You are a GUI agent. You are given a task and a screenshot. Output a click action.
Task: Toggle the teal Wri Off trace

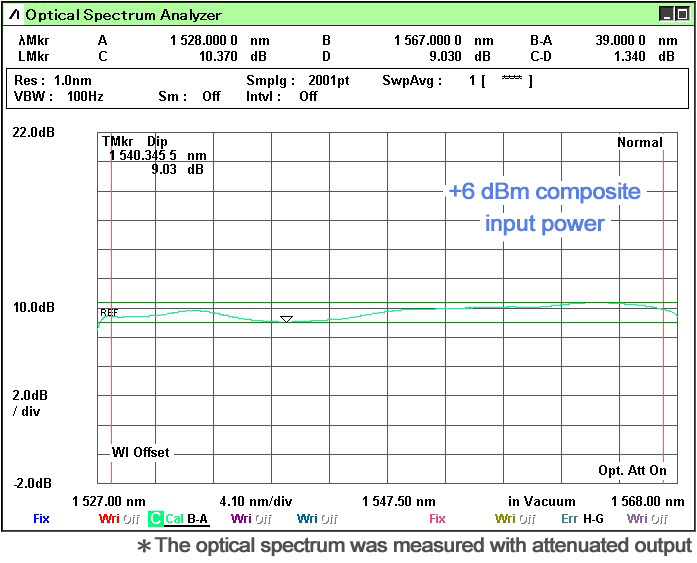[x=318, y=519]
